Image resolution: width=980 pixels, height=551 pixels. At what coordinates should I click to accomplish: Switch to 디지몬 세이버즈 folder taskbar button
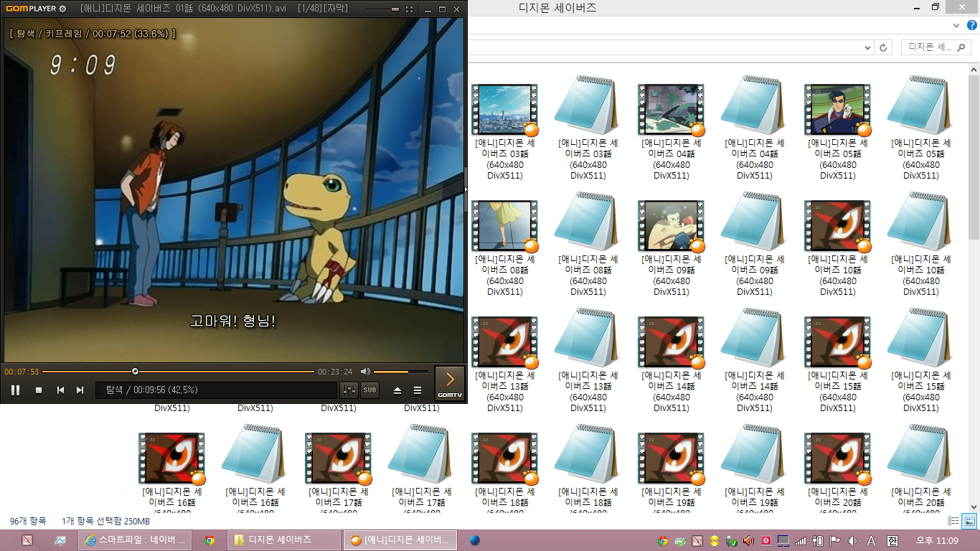point(284,540)
